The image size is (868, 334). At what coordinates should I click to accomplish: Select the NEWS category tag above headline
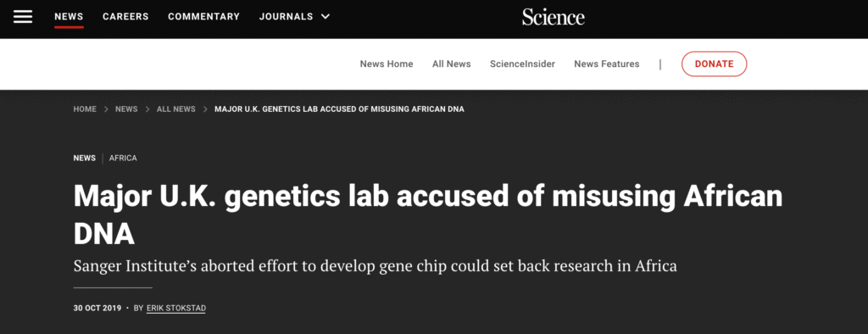(x=84, y=158)
